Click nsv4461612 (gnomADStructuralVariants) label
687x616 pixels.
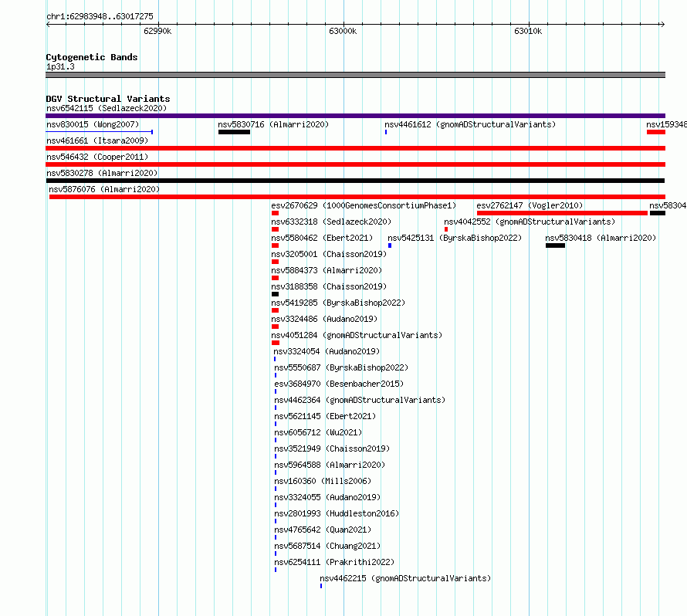(470, 124)
